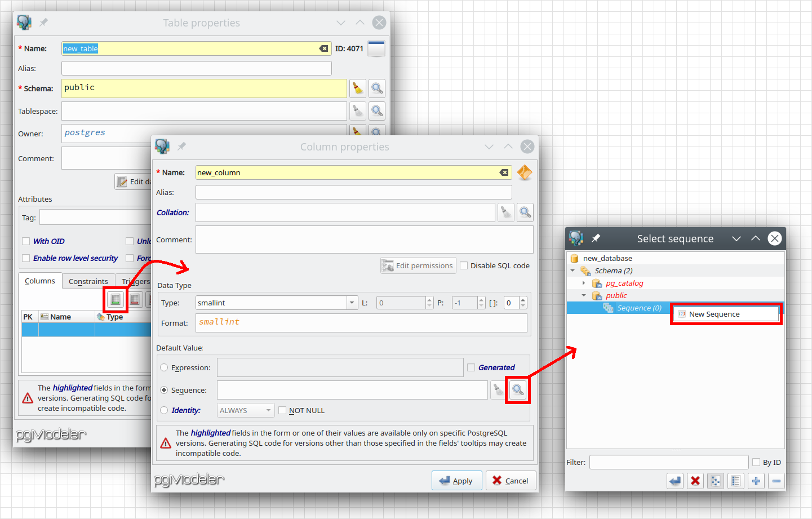Image resolution: width=812 pixels, height=519 pixels.
Task: Collapse the public schema tree node
Action: [584, 295]
